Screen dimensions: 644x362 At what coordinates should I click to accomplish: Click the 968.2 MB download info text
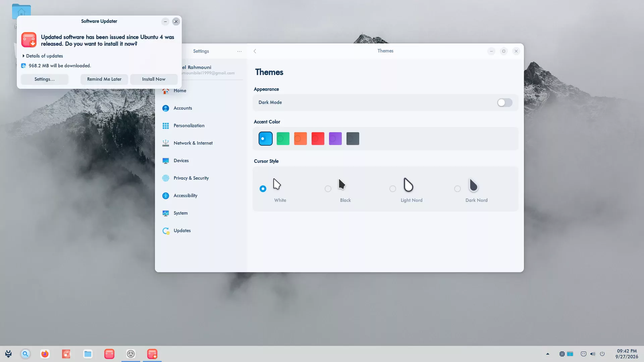(60, 66)
